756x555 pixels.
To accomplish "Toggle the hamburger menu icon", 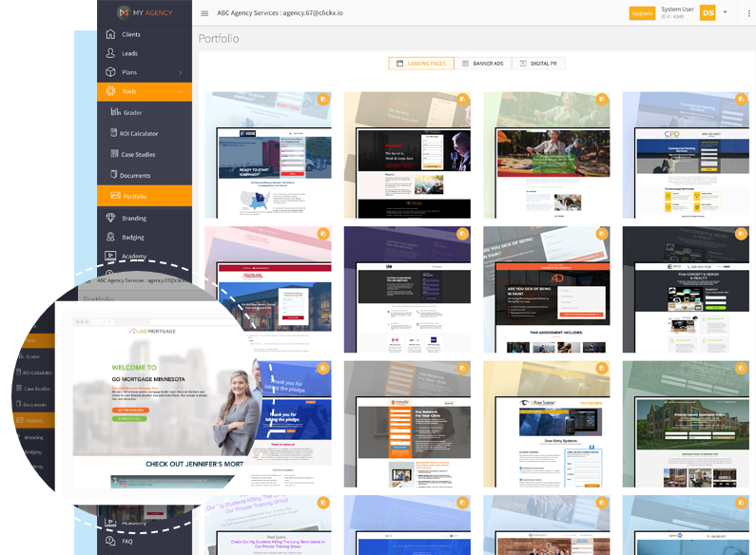I will coord(204,13).
